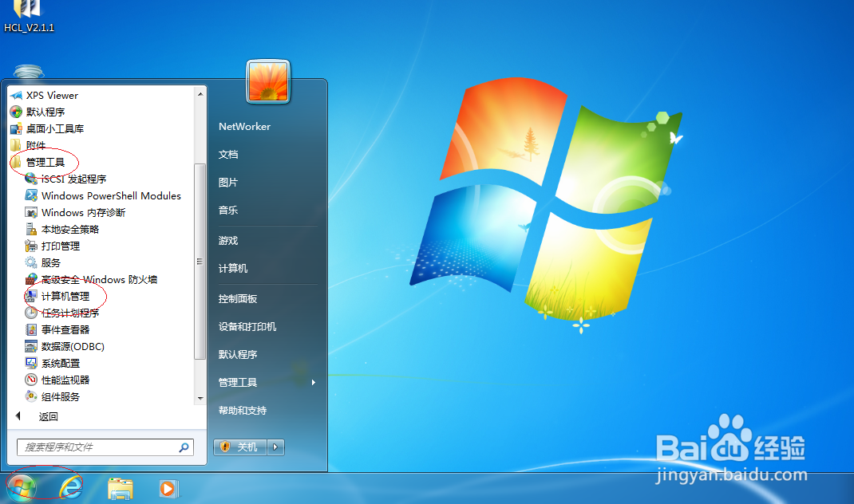Click the Start orb button

point(22,487)
